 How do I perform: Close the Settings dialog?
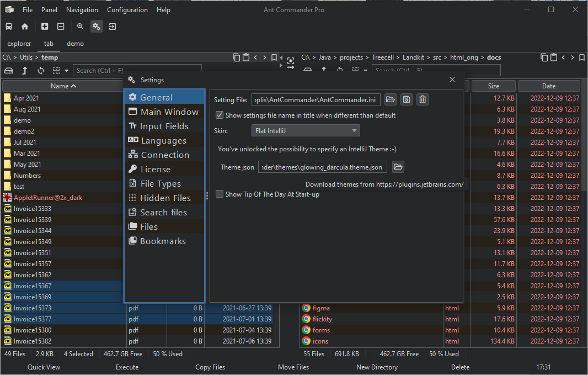tap(452, 80)
